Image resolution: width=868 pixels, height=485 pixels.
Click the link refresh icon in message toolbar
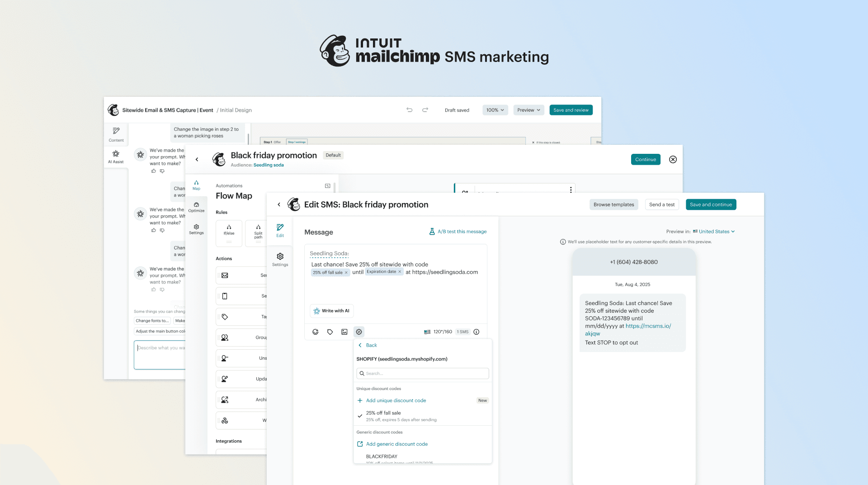316,332
